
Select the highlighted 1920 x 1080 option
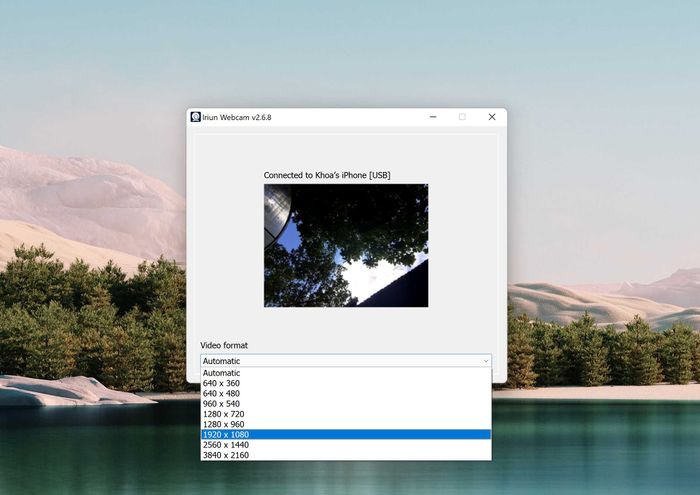pos(346,434)
